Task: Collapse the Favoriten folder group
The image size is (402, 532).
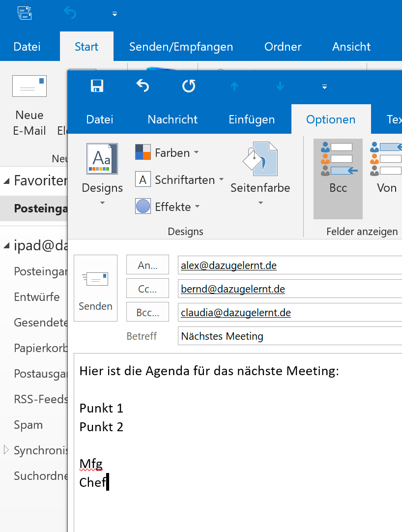Action: 6,180
